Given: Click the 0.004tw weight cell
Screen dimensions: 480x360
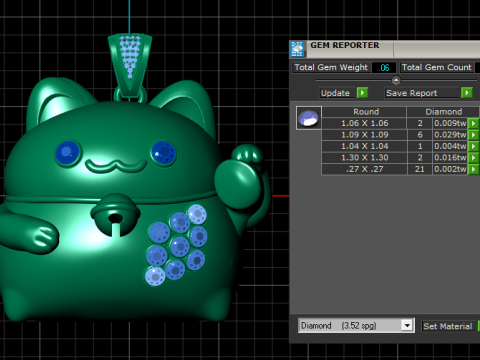Looking at the screenshot, I should click(450, 146).
